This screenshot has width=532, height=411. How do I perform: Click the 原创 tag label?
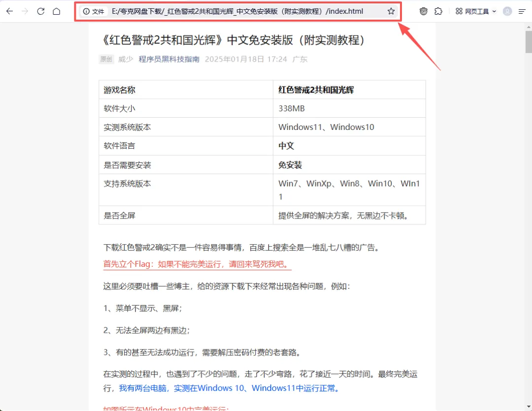(x=106, y=59)
